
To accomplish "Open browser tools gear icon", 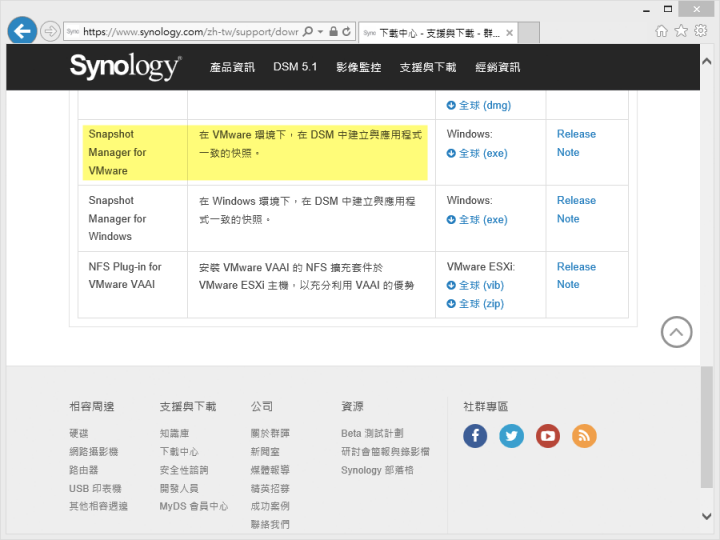I will pyautogui.click(x=701, y=31).
